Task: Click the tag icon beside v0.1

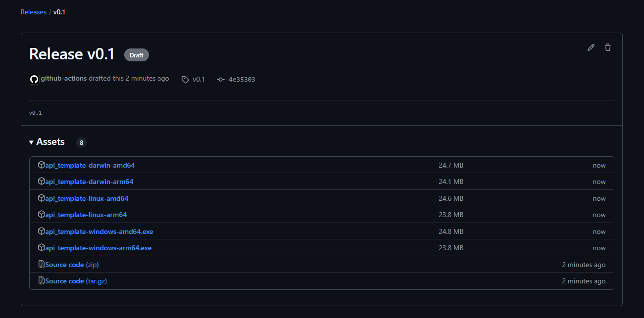Action: pos(185,79)
